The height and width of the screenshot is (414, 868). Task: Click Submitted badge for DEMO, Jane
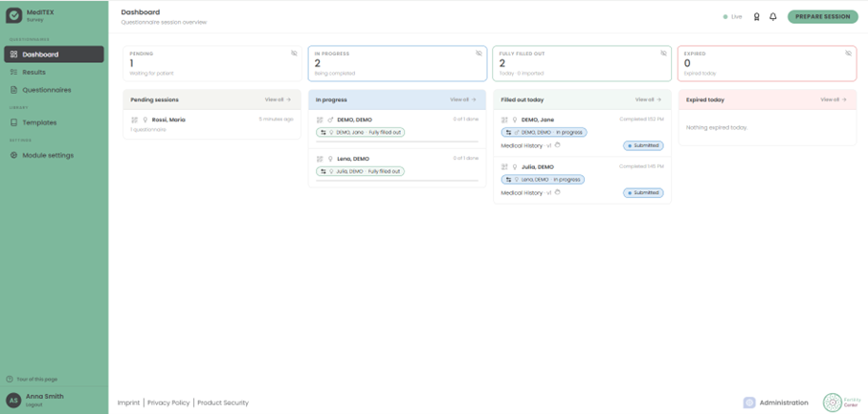coord(643,145)
